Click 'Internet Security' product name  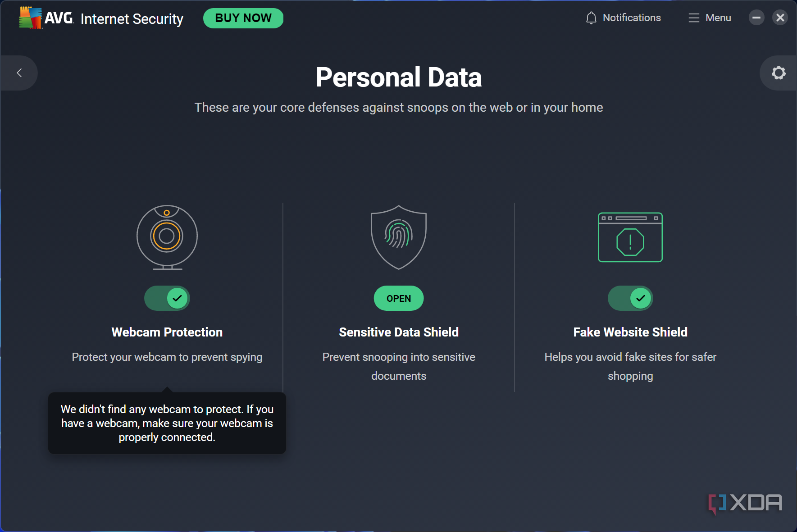click(x=132, y=19)
